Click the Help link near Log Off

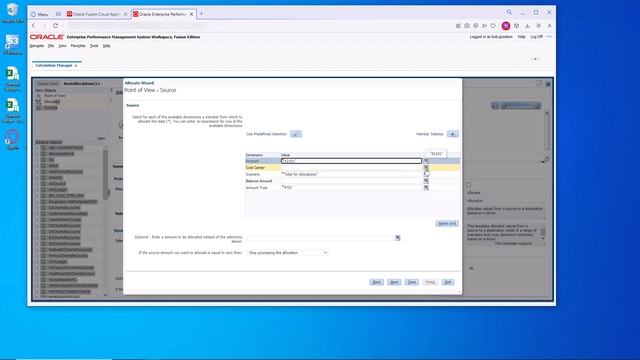(x=522, y=37)
